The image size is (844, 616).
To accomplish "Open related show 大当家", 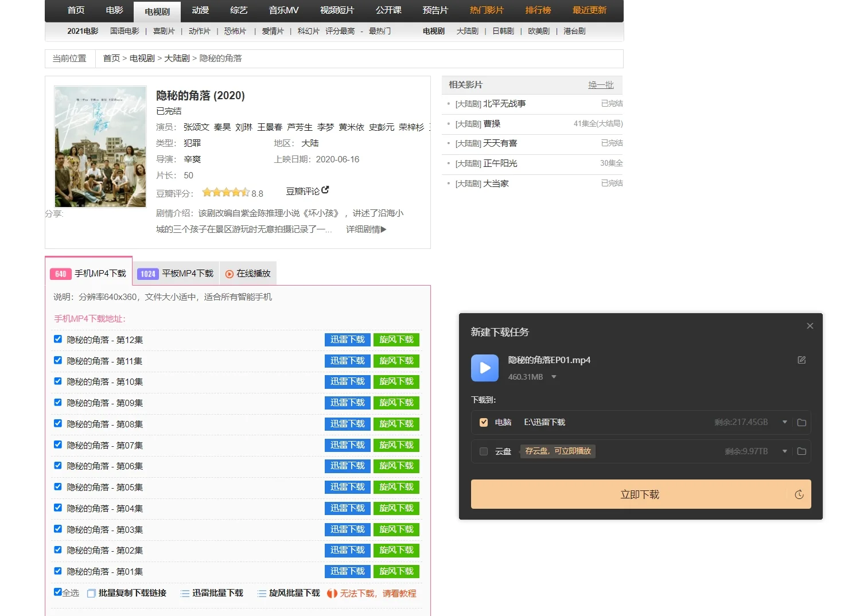I will pos(496,184).
